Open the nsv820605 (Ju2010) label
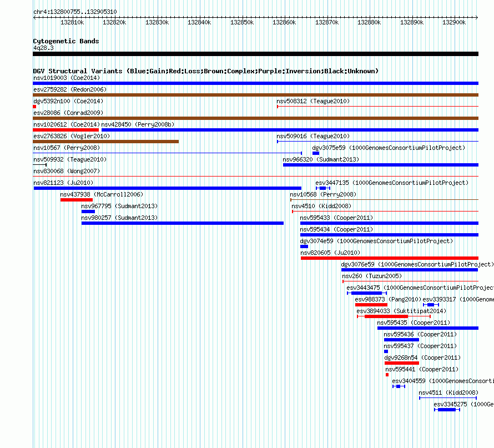 pyautogui.click(x=330, y=253)
